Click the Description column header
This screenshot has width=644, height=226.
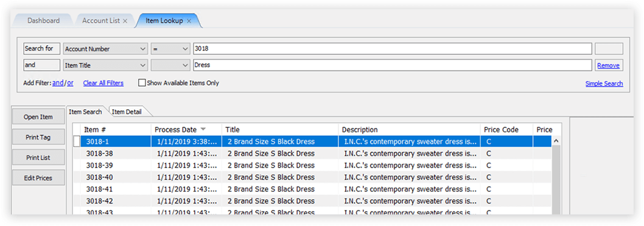coord(410,129)
